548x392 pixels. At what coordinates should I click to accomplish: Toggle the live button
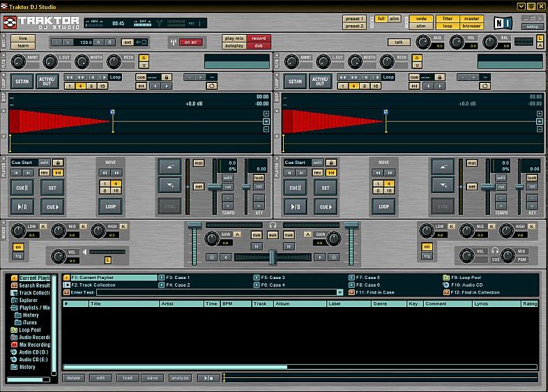point(23,38)
